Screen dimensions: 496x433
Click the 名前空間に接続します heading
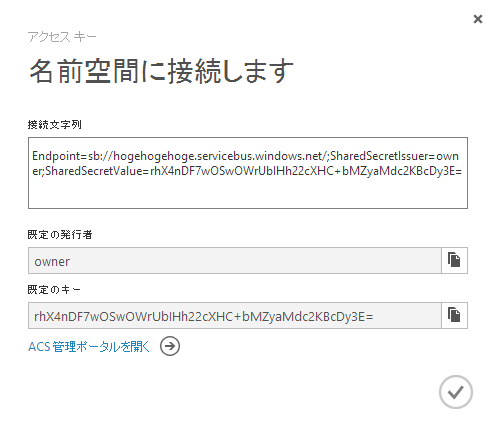161,71
